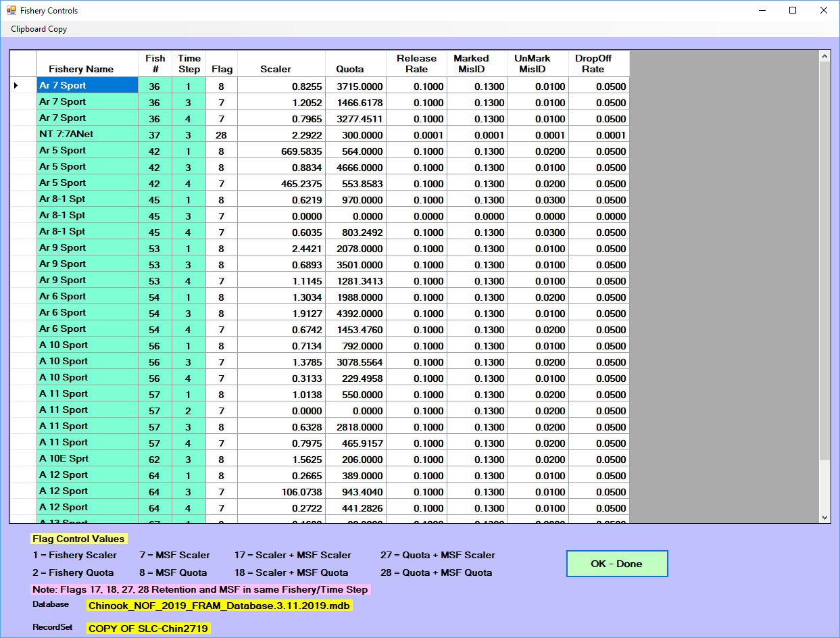Click scaler value 2.2922
Image resolution: width=840 pixels, height=638 pixels.
pyautogui.click(x=281, y=135)
